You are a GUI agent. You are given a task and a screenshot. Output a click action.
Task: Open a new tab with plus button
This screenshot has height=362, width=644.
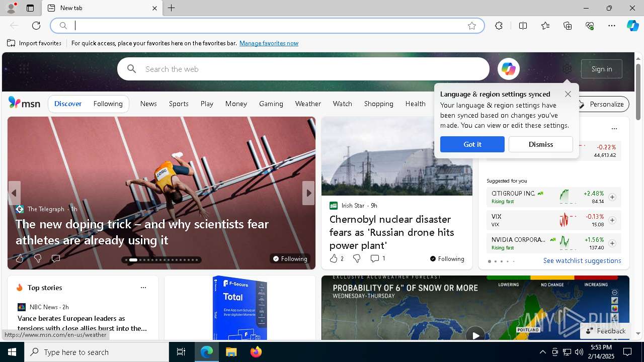[172, 8]
